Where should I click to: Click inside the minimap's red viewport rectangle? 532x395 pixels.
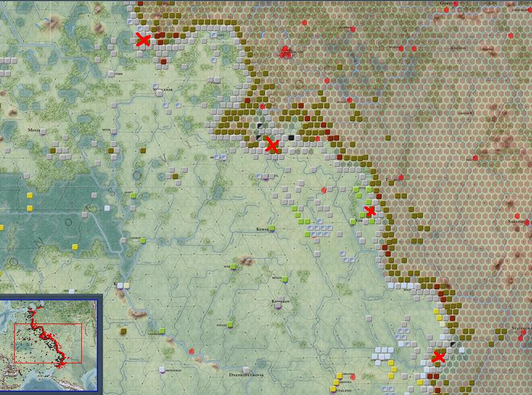(48, 343)
